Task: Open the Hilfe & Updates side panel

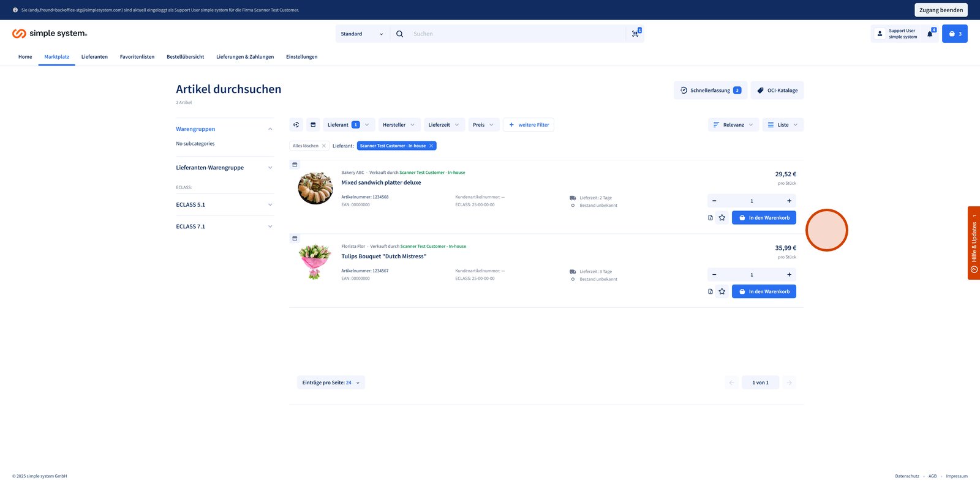Action: point(973,243)
